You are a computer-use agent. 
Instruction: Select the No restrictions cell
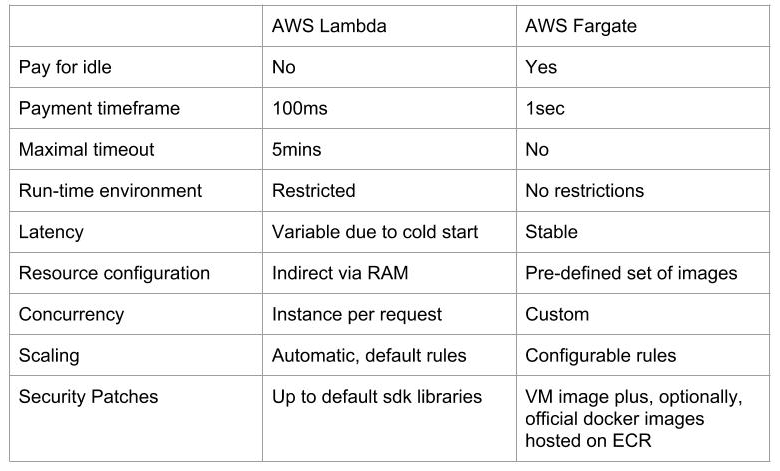point(585,190)
